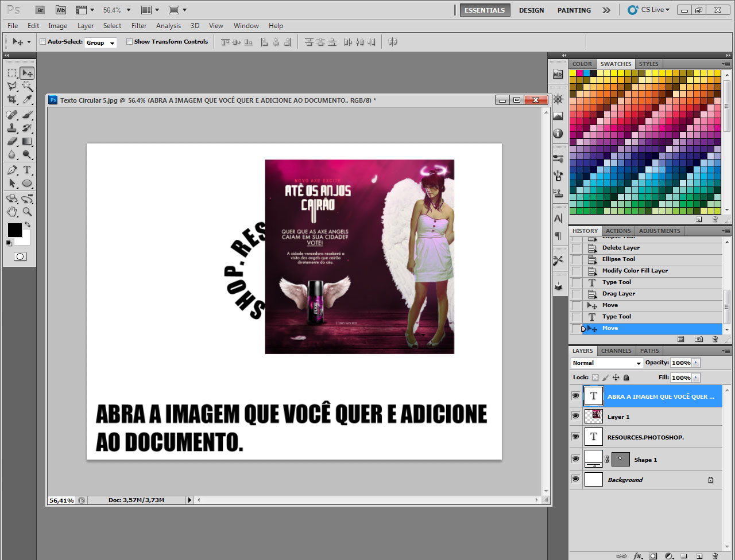Select the Eyedropper tool

27,99
